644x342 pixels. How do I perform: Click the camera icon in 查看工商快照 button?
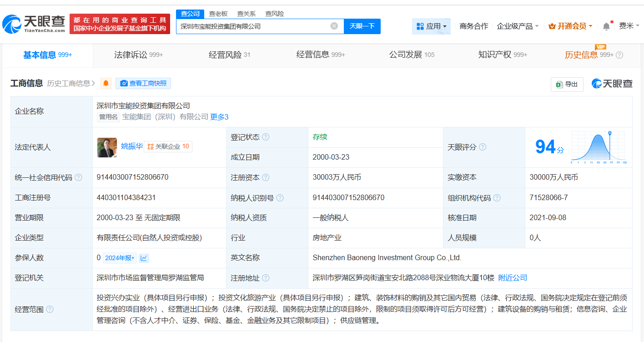(123, 83)
